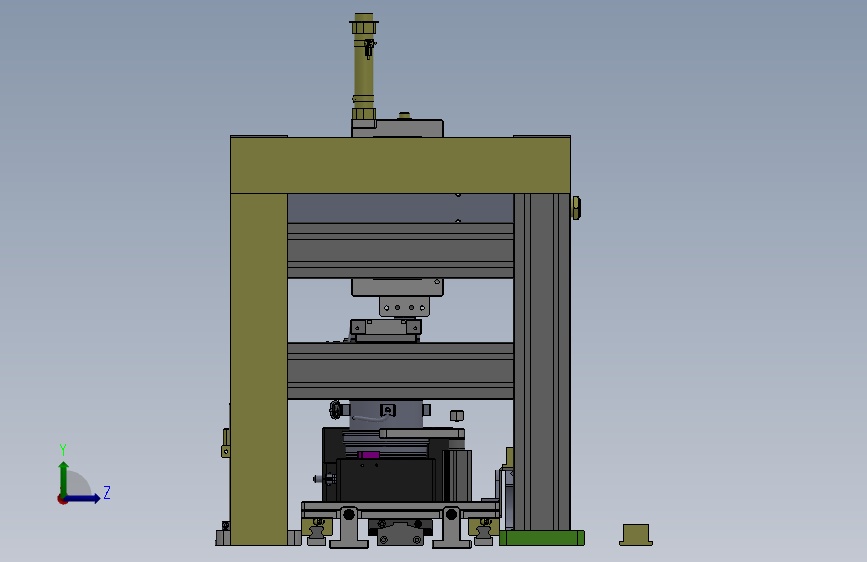
Task: Select the right gray aluminum extrusion column
Action: (x=542, y=362)
